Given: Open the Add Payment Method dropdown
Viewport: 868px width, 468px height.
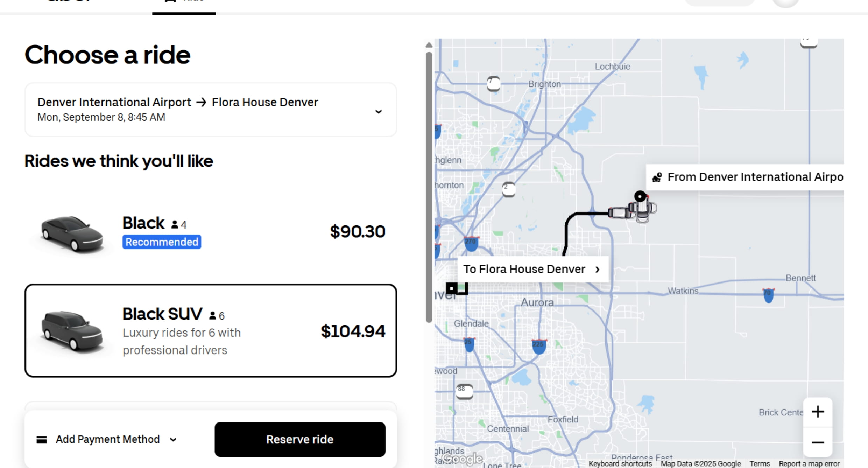Looking at the screenshot, I should coord(107,440).
